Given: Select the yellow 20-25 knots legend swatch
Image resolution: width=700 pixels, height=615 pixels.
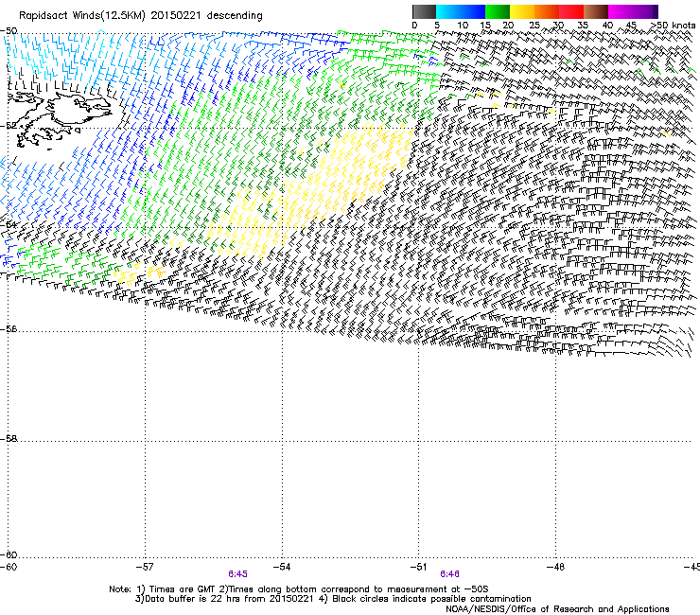Looking at the screenshot, I should pos(522,11).
